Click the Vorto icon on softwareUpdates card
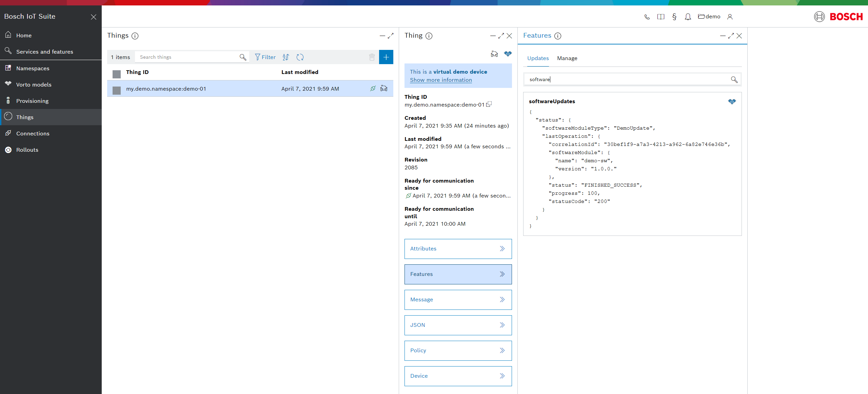The height and width of the screenshot is (394, 868). coord(732,101)
